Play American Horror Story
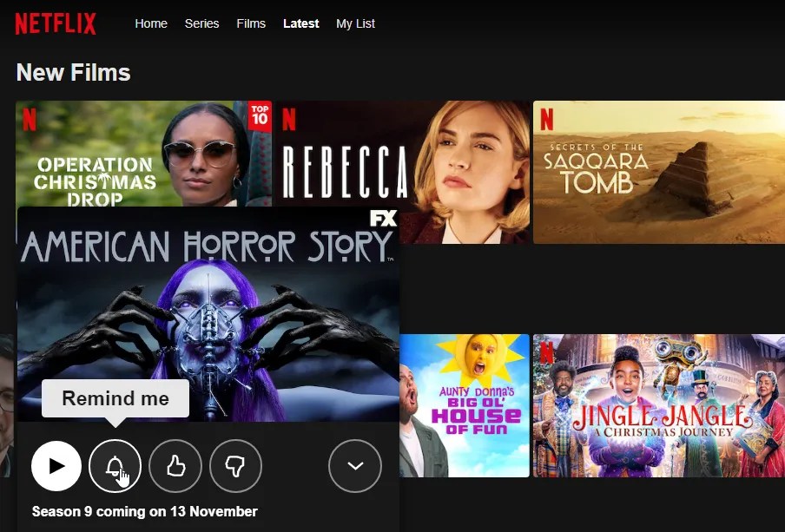This screenshot has width=785, height=532. pos(56,466)
